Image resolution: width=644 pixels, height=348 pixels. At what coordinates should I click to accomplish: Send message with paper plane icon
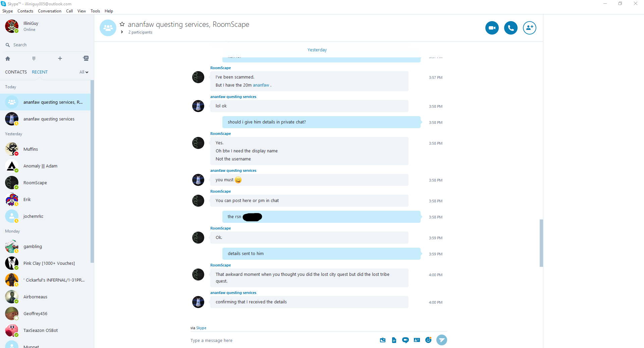[441, 340]
